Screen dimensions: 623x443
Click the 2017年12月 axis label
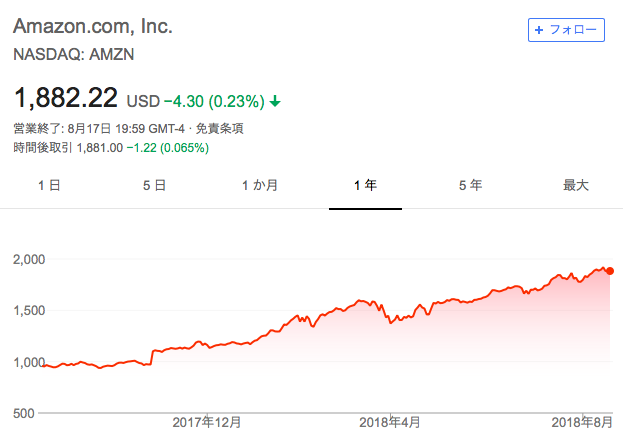(207, 423)
